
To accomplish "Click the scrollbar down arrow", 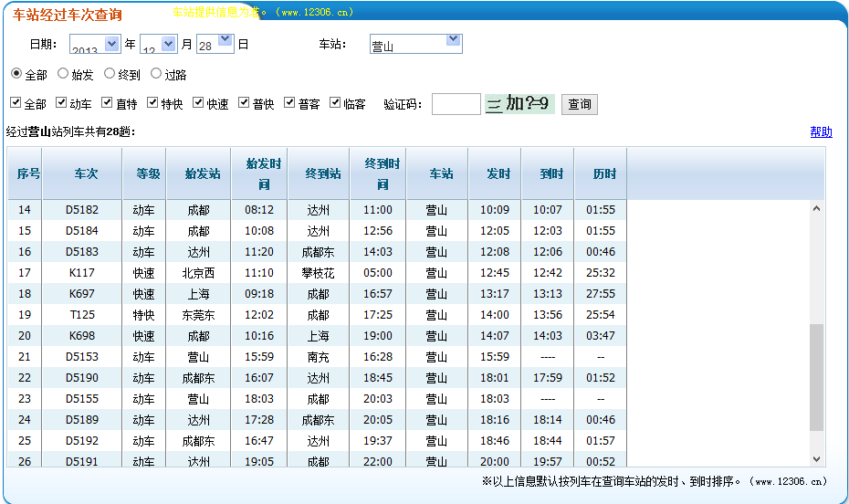I will (816, 459).
